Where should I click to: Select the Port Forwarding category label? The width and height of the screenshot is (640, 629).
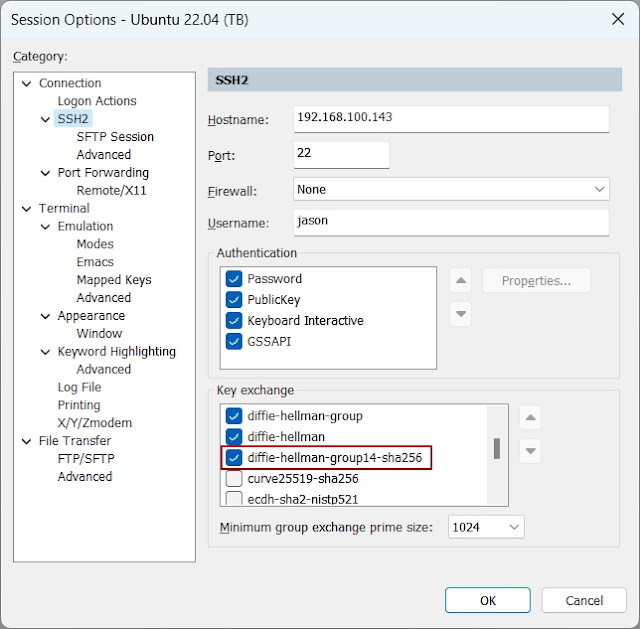click(103, 173)
